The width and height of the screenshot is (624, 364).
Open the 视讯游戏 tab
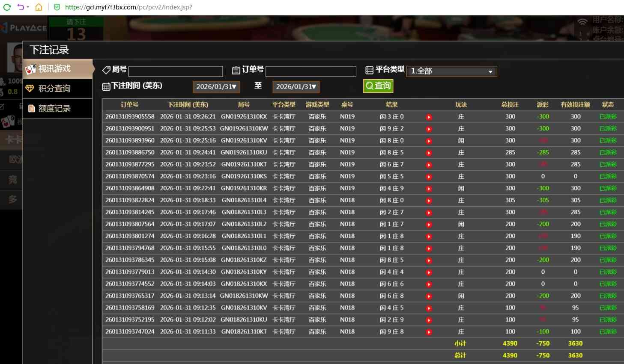(x=57, y=69)
